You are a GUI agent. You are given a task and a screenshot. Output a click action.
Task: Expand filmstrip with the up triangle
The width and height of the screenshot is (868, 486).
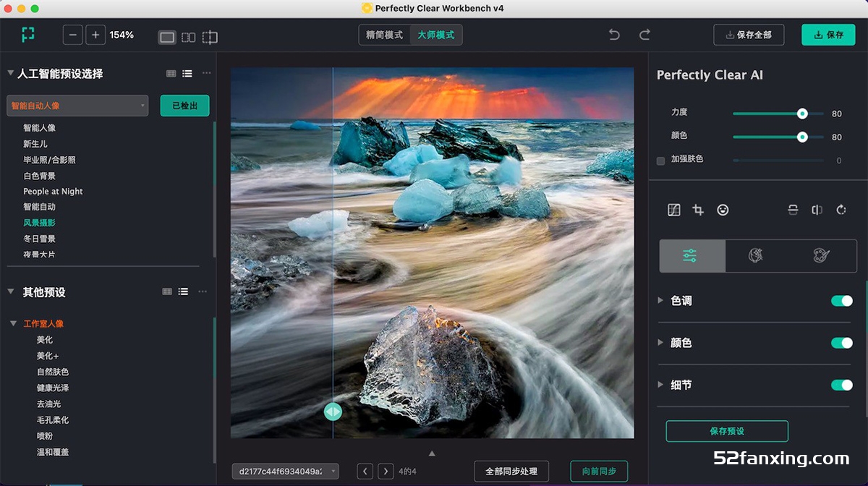pyautogui.click(x=432, y=453)
